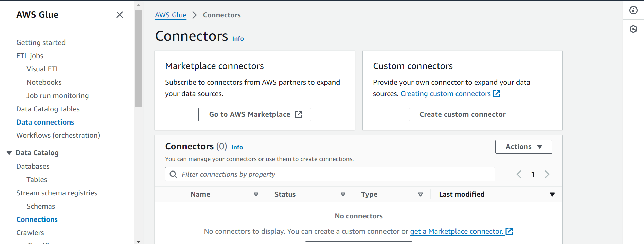Image resolution: width=644 pixels, height=244 pixels.
Task: Click Create custom connector button
Action: [462, 114]
